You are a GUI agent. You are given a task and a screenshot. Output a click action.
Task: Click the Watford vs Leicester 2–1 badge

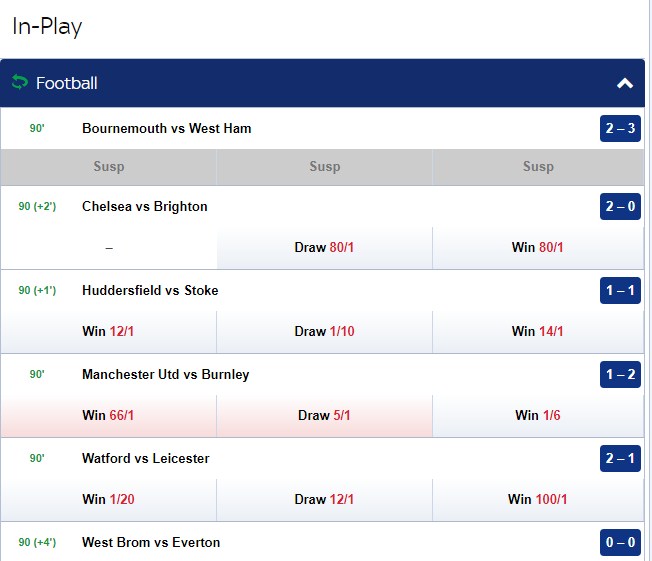click(620, 459)
